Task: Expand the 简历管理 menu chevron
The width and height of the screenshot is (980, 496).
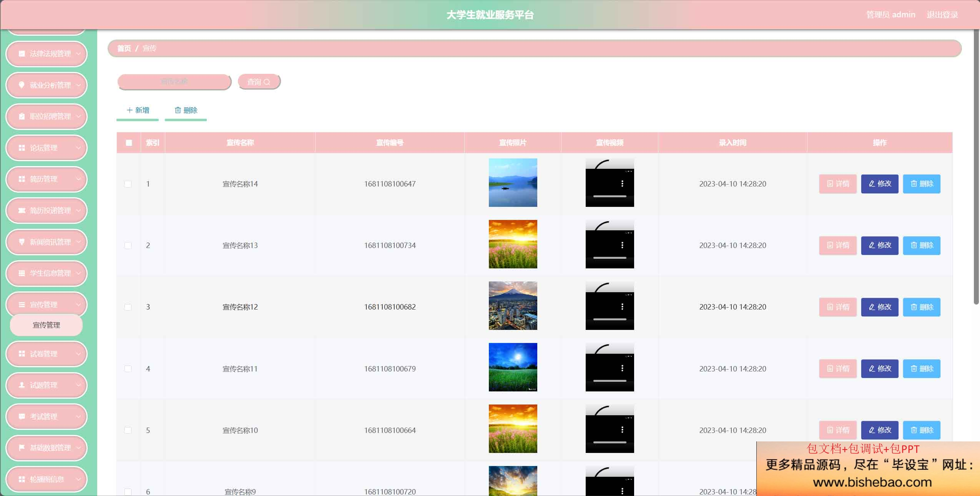Action: click(78, 179)
